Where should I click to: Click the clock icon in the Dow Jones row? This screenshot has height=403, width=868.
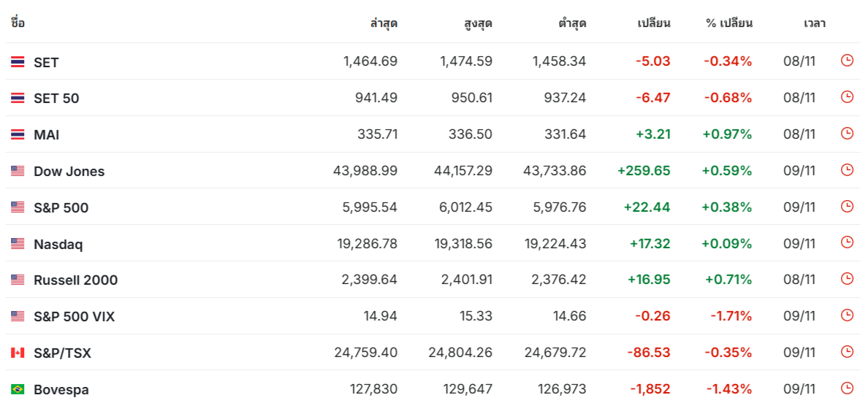(847, 169)
